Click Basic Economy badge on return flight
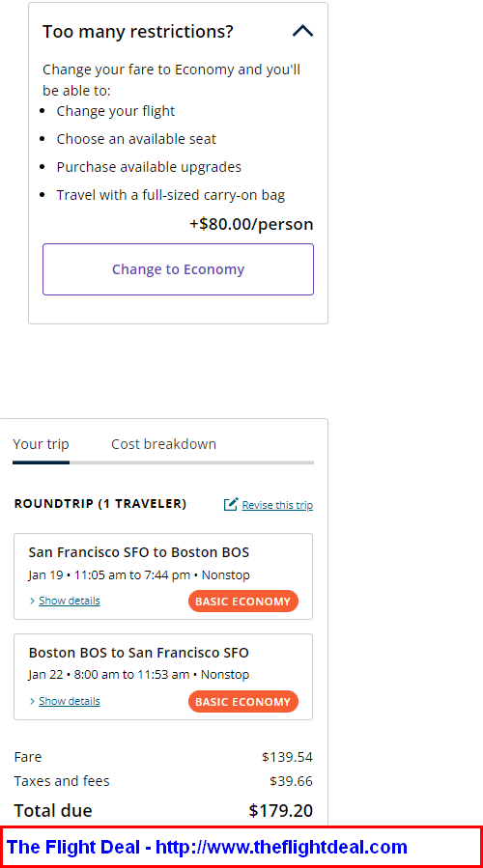 click(243, 701)
